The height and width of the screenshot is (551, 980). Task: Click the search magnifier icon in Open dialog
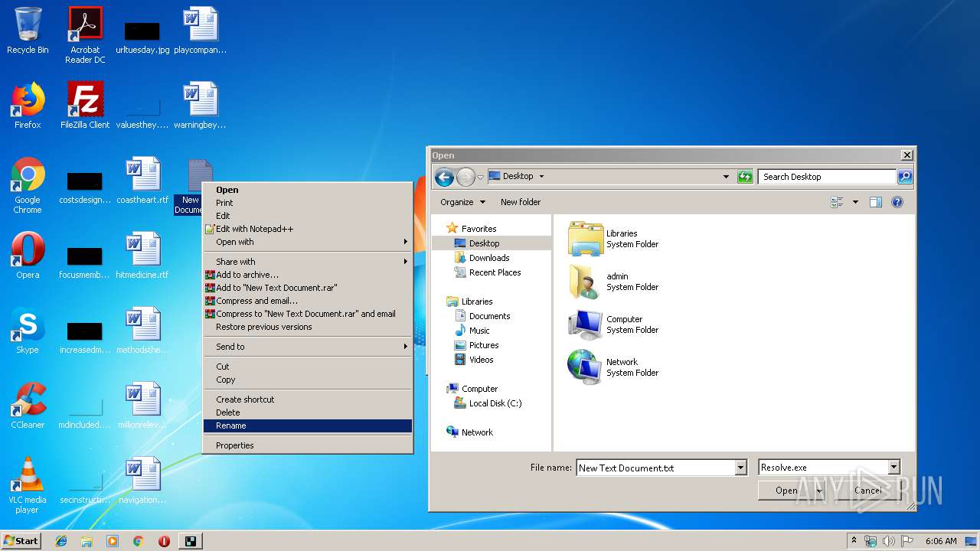pyautogui.click(x=905, y=177)
